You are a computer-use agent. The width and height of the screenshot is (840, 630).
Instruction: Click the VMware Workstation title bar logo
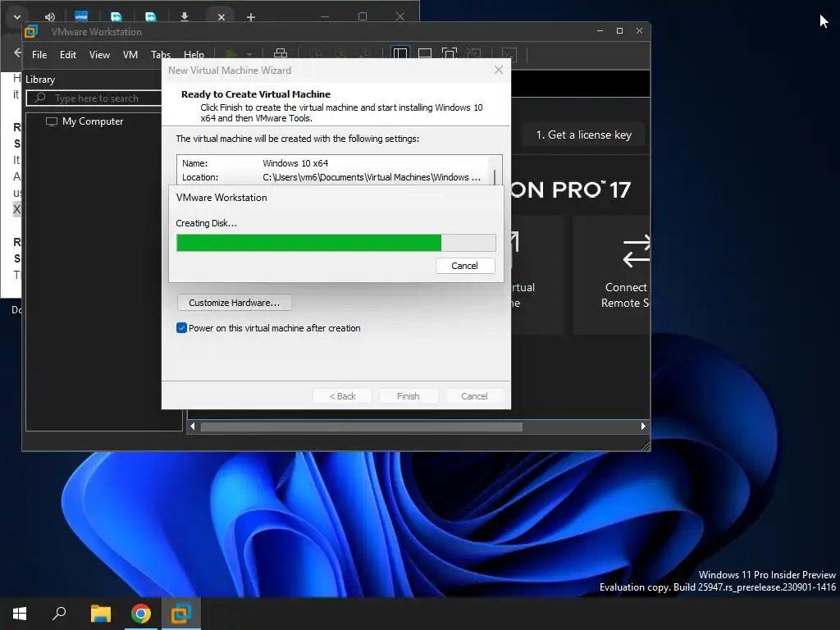pos(31,32)
